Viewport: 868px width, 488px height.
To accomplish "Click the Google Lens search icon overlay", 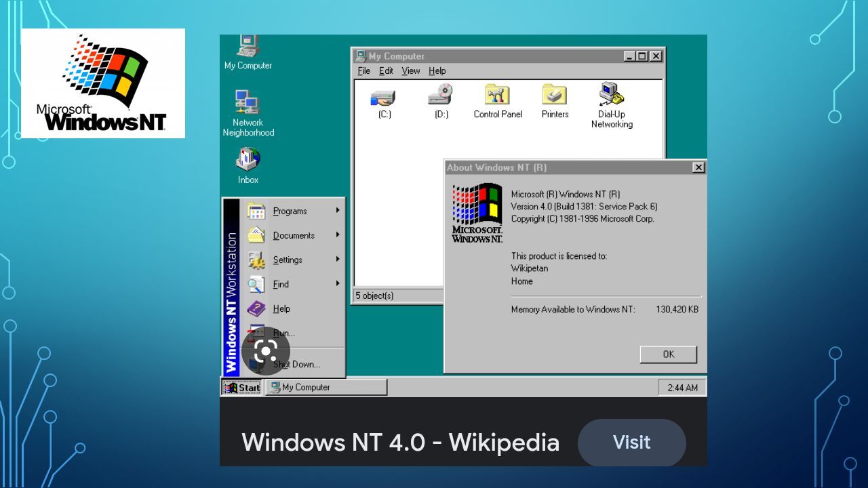I will pyautogui.click(x=266, y=351).
